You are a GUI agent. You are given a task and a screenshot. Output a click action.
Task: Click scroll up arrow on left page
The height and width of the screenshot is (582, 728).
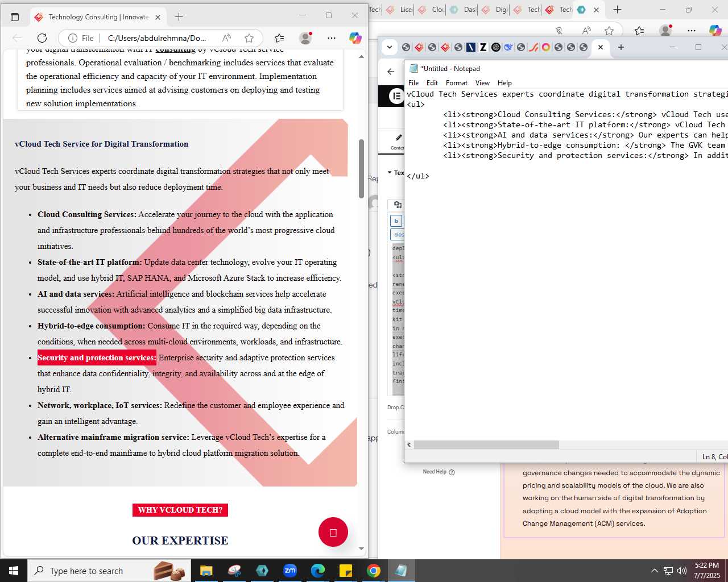pos(361,57)
